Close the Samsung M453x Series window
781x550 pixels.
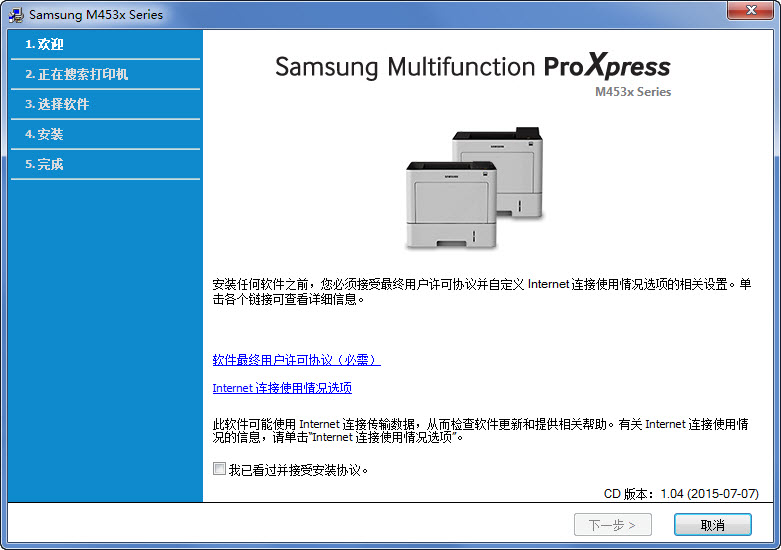point(751,10)
